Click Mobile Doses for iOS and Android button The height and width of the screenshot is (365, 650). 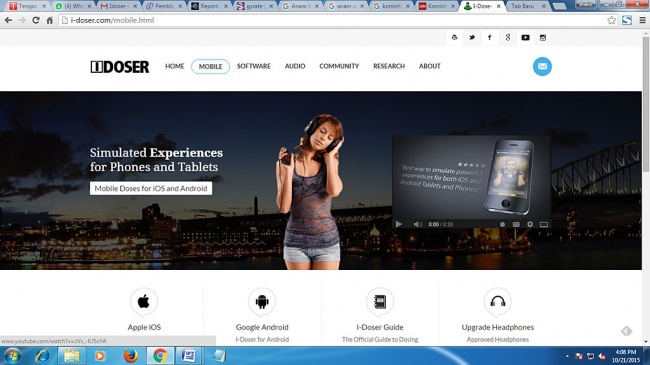151,188
